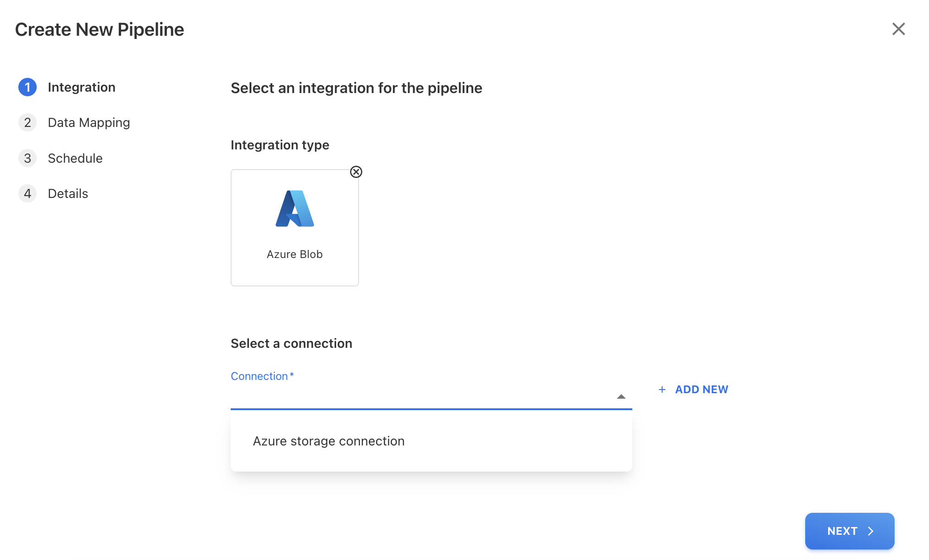Remove the selected Azure Blob integration
This screenshot has height=560, width=929.
click(x=356, y=172)
